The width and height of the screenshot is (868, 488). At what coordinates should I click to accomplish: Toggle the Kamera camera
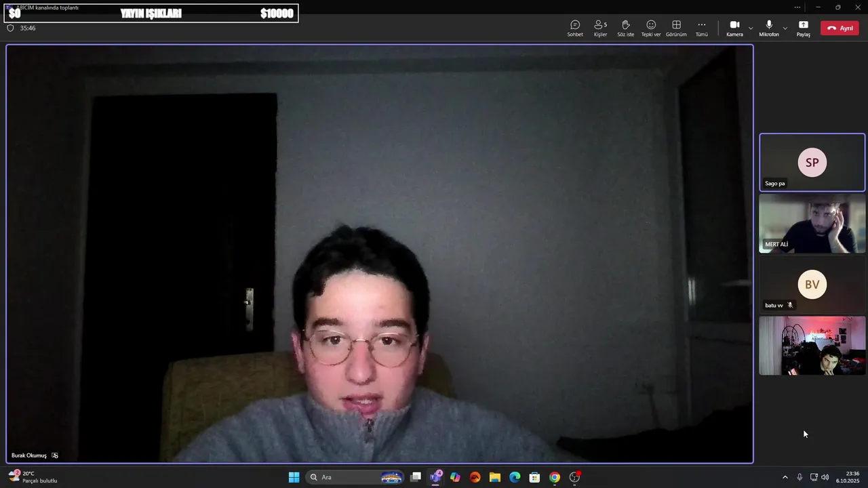734,28
